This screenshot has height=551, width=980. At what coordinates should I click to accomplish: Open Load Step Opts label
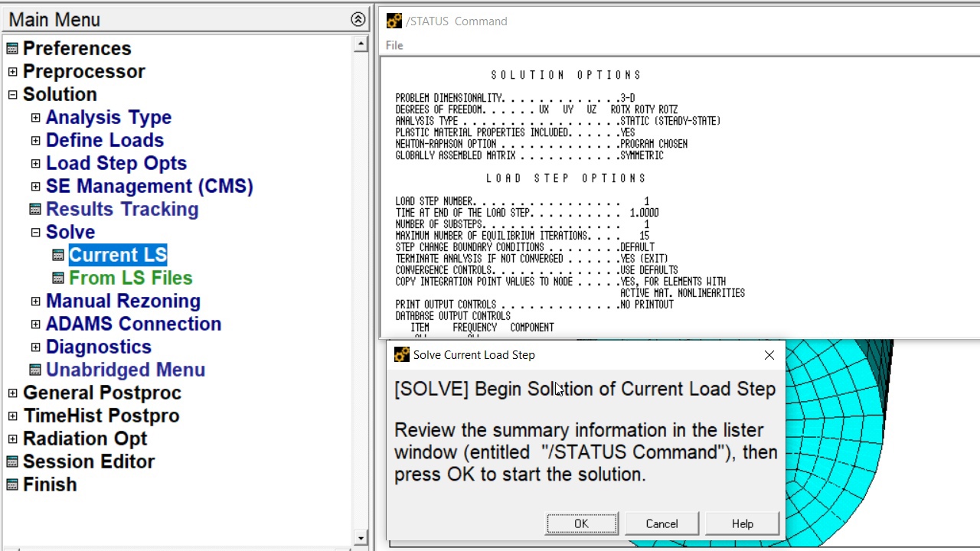coord(116,163)
